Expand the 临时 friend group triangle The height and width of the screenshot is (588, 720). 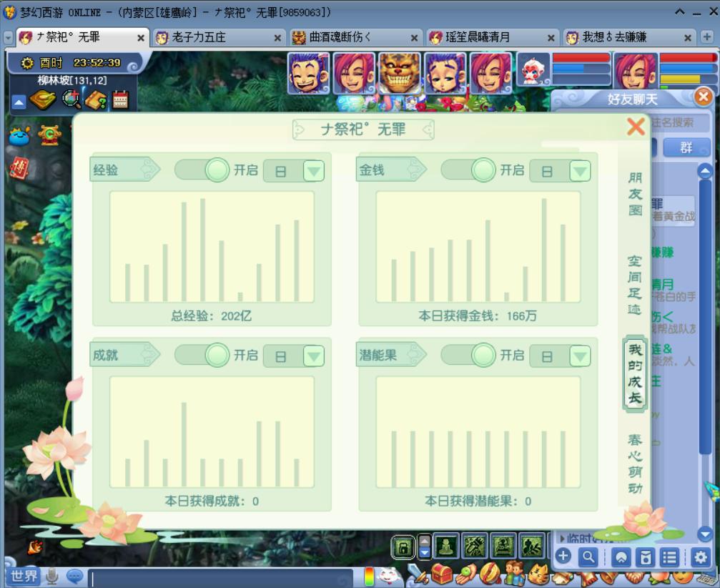(562, 538)
